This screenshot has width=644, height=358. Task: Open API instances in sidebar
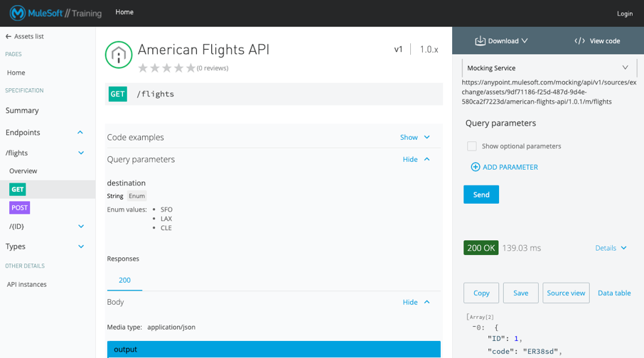click(x=27, y=284)
